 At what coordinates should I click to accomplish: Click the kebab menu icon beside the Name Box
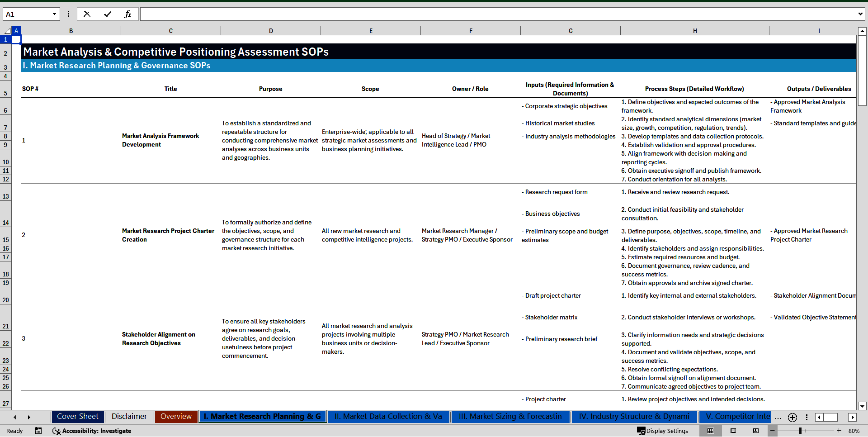click(68, 14)
